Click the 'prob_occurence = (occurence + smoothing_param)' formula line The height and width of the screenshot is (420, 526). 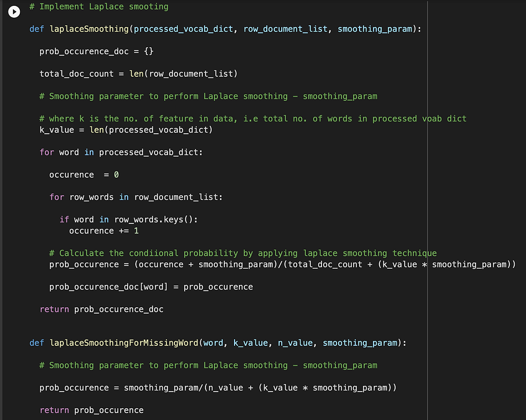tap(282, 265)
